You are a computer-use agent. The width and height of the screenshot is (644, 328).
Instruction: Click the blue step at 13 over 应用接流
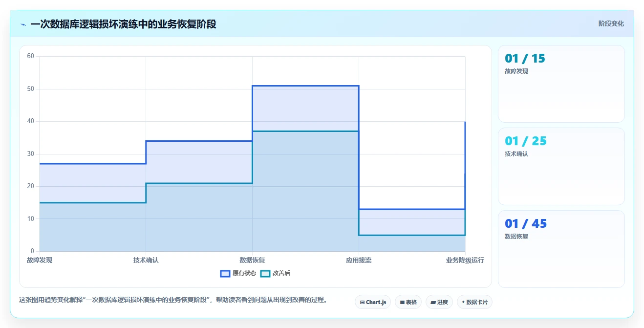pyautogui.click(x=412, y=209)
